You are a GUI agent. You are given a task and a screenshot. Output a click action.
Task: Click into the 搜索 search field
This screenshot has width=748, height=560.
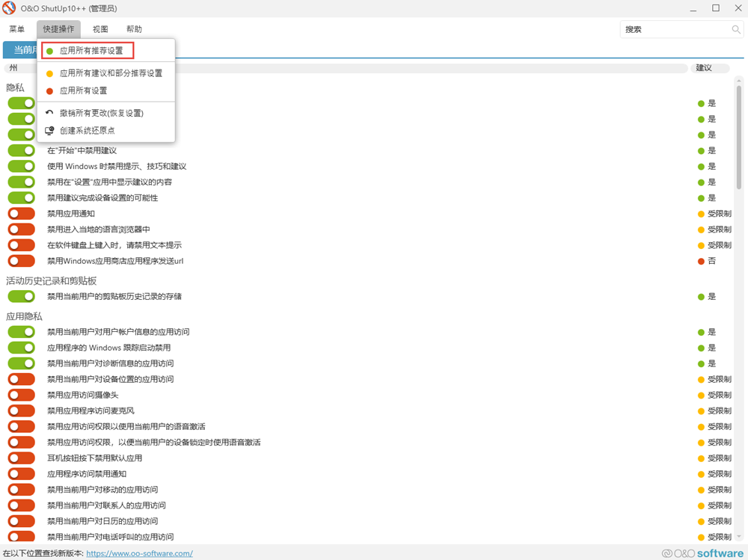coord(673,30)
